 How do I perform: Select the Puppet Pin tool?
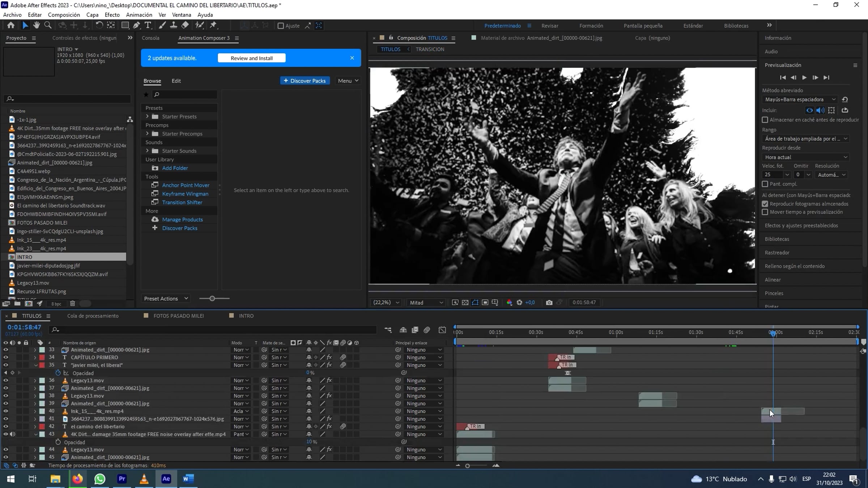(213, 25)
